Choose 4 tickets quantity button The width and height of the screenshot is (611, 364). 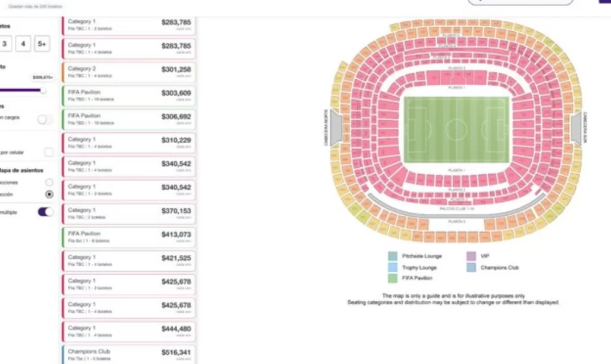tap(23, 44)
